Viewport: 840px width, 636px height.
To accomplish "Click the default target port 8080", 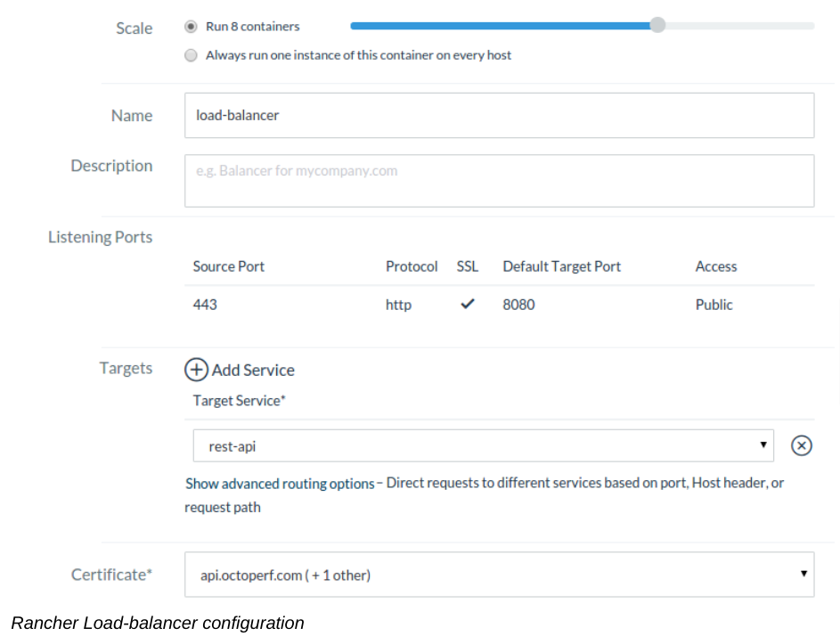I will click(518, 305).
